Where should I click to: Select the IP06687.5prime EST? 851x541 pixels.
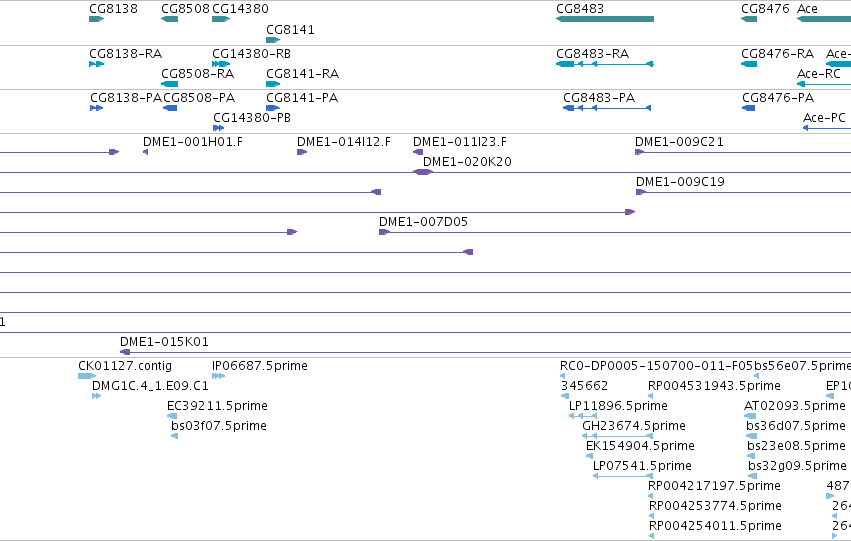click(218, 376)
